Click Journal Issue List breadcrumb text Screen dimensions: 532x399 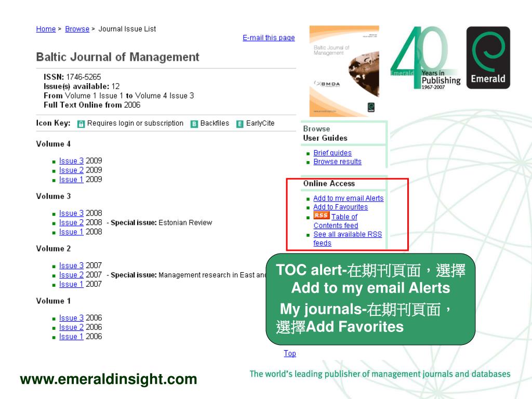tap(127, 29)
